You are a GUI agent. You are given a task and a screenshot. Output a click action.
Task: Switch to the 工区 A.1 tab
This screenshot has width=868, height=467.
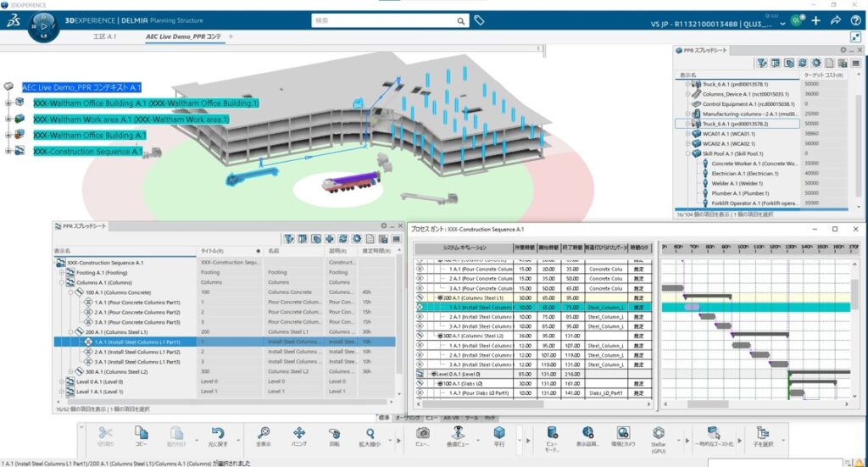(104, 36)
